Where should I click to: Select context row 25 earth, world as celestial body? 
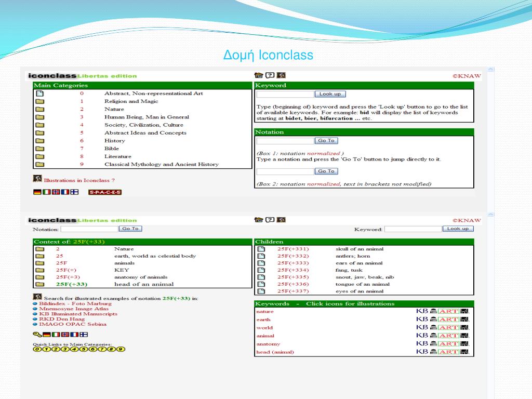click(142, 256)
